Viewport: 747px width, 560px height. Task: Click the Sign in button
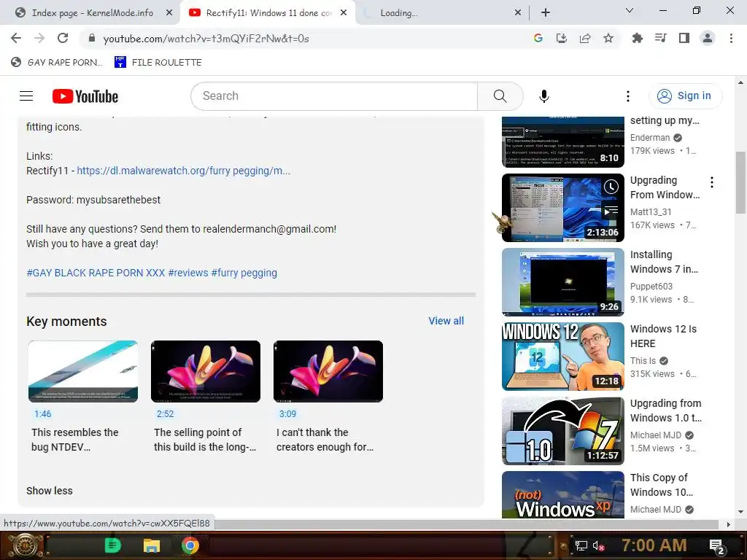pos(686,96)
